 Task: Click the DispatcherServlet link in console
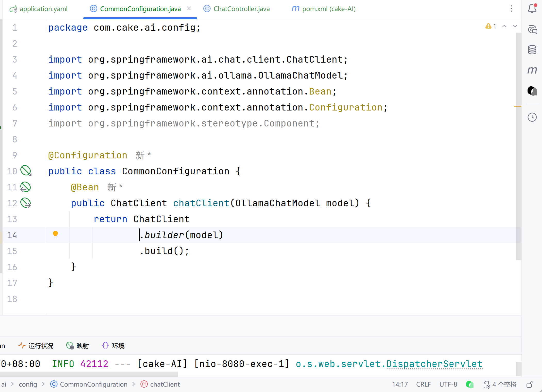coord(434,364)
